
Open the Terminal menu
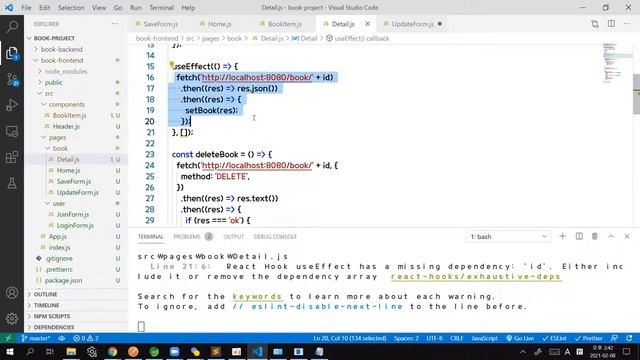[x=161, y=8]
